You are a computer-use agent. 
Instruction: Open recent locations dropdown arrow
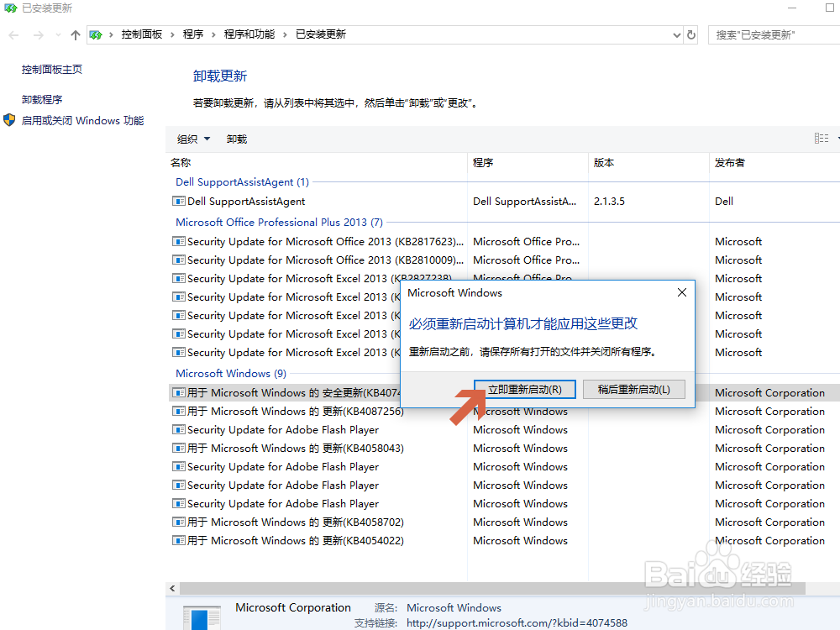(58, 35)
